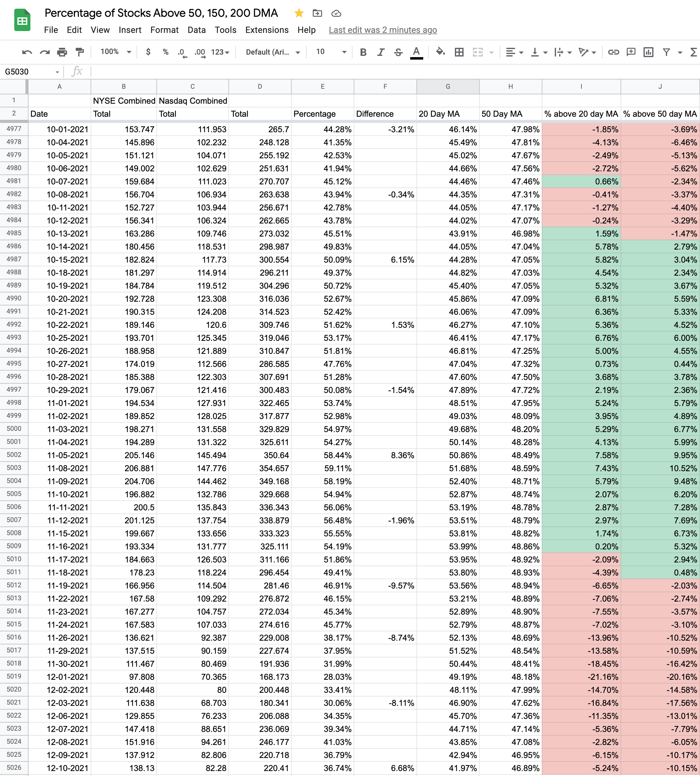The height and width of the screenshot is (776, 700).
Task: Click the Insert link icon
Action: pyautogui.click(x=613, y=52)
